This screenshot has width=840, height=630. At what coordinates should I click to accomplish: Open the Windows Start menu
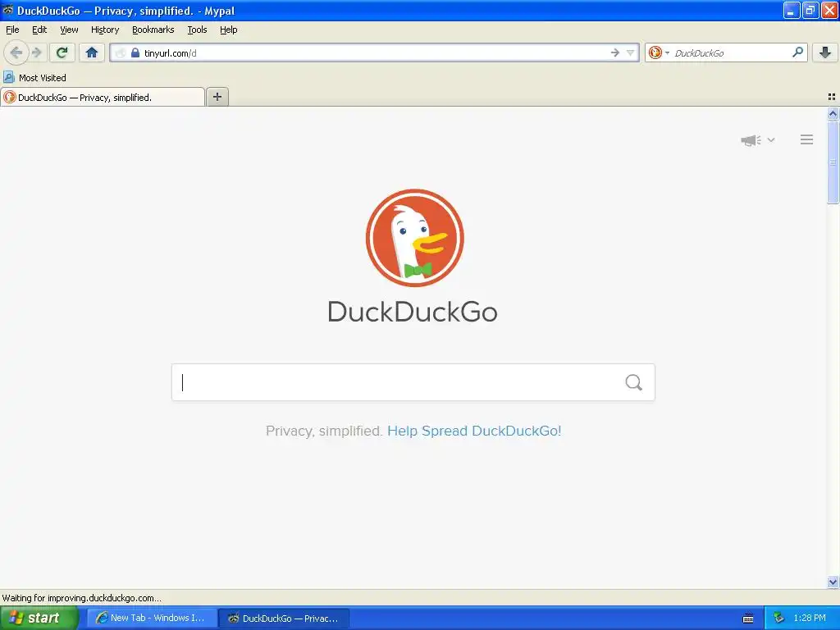(x=39, y=618)
